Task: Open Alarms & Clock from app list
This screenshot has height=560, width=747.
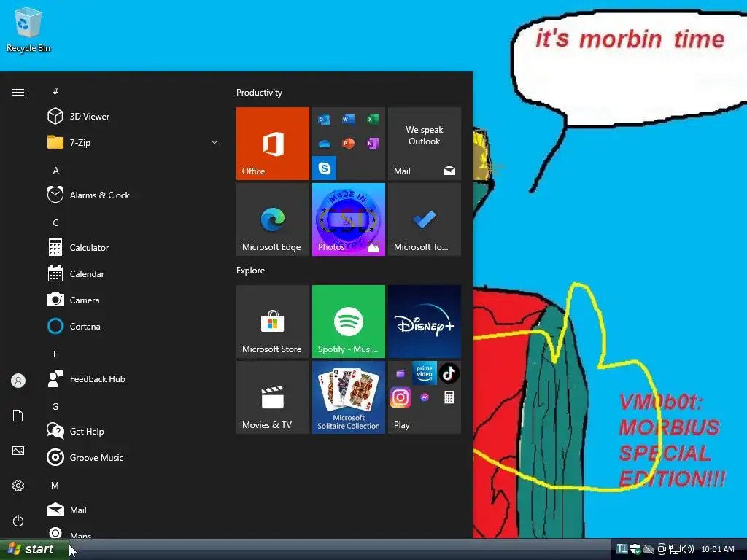Action: click(x=133, y=195)
